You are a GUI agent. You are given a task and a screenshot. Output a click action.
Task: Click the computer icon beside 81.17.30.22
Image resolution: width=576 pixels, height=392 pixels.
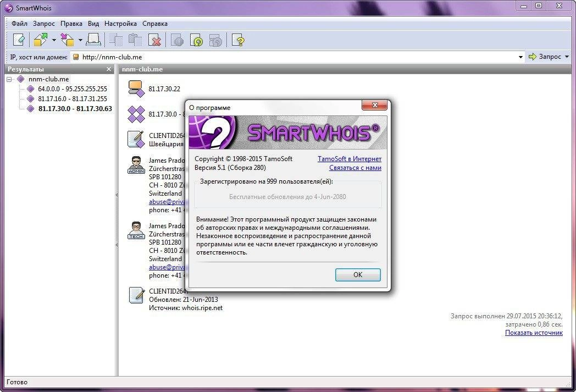pos(136,89)
